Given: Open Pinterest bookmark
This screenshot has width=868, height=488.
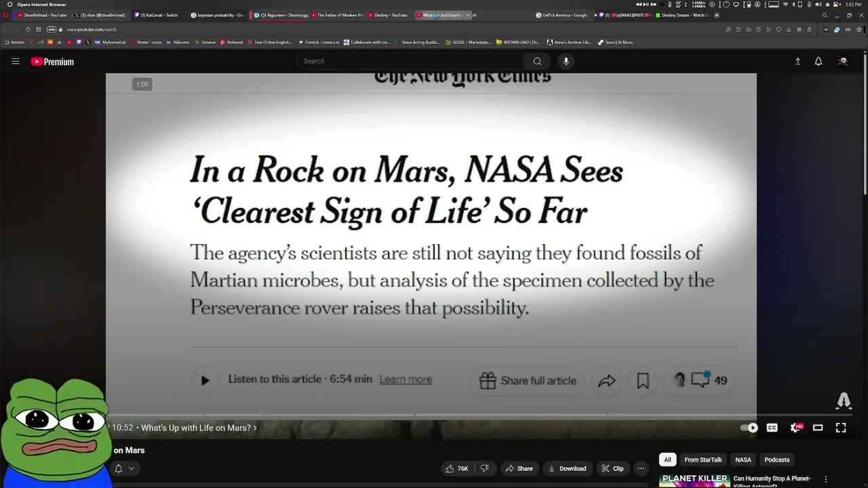Looking at the screenshot, I should [231, 42].
